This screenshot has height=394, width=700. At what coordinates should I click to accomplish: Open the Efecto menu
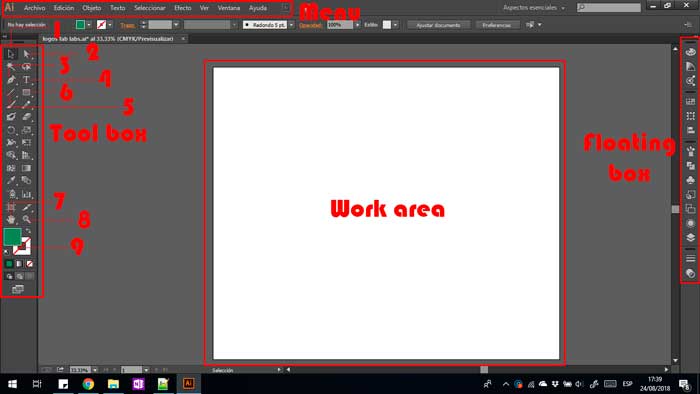coord(183,8)
